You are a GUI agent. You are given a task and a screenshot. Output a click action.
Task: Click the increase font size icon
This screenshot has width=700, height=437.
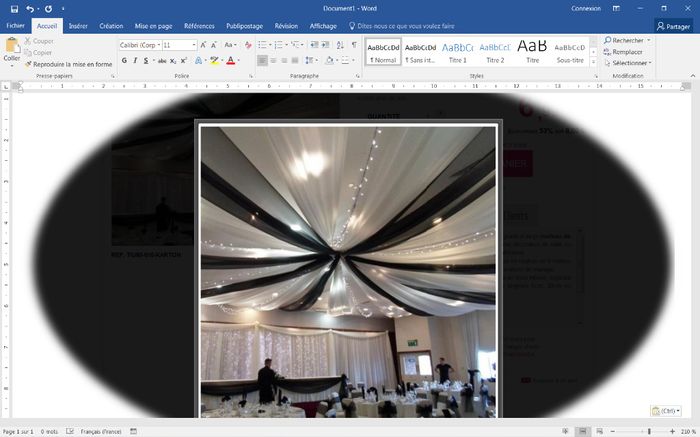(x=205, y=45)
